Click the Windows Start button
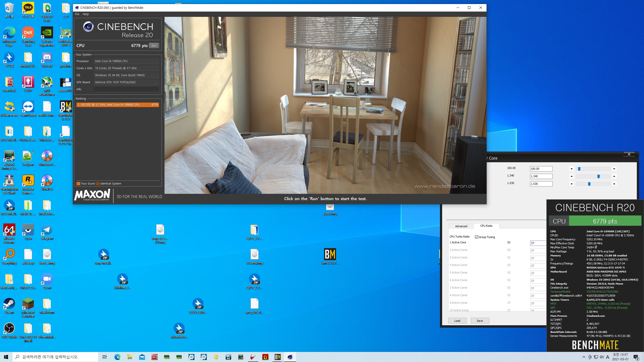This screenshot has width=644, height=362. click(x=6, y=357)
